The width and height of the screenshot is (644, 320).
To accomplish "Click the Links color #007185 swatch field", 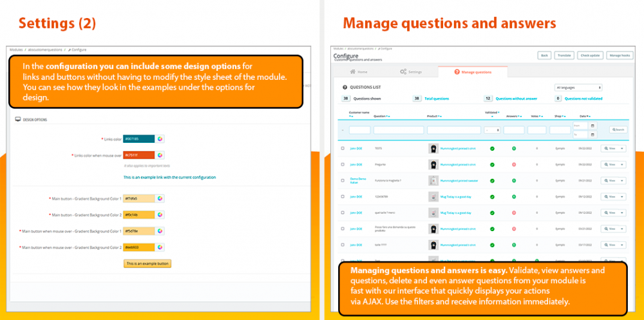I will 139,139.
